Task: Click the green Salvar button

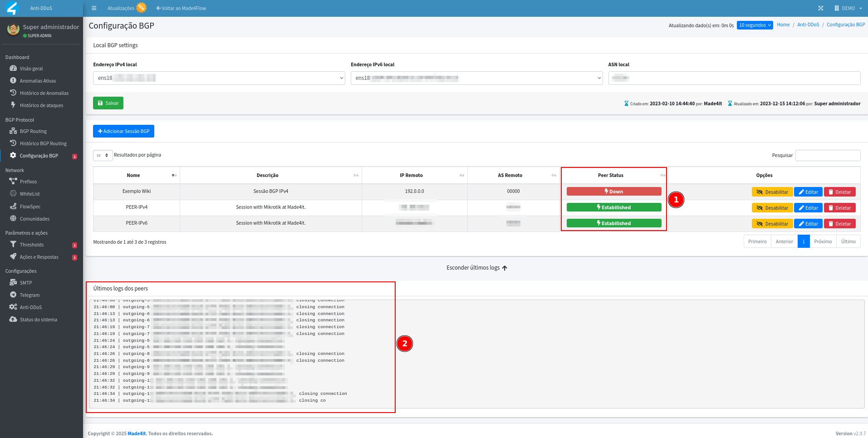Action: pyautogui.click(x=108, y=103)
